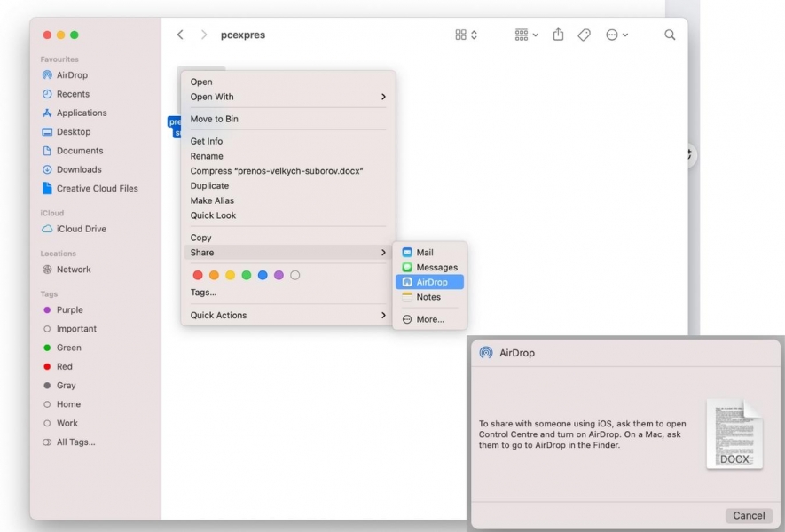Viewport: 785px width, 532px height.
Task: Open Creative Cloud Files in sidebar
Action: point(90,189)
